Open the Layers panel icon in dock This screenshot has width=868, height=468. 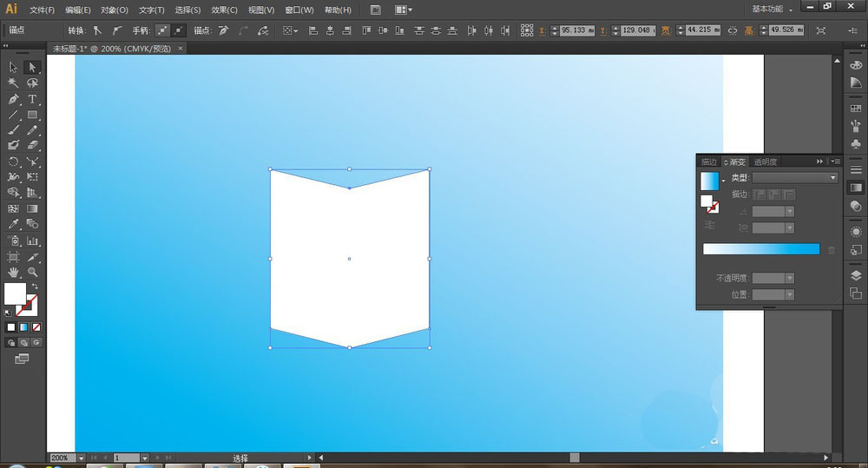(856, 275)
